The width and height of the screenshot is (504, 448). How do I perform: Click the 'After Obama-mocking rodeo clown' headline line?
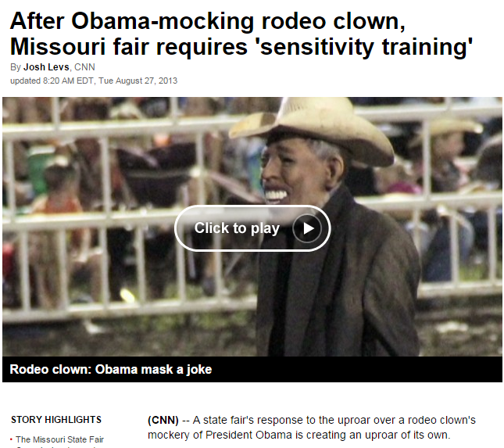click(208, 21)
